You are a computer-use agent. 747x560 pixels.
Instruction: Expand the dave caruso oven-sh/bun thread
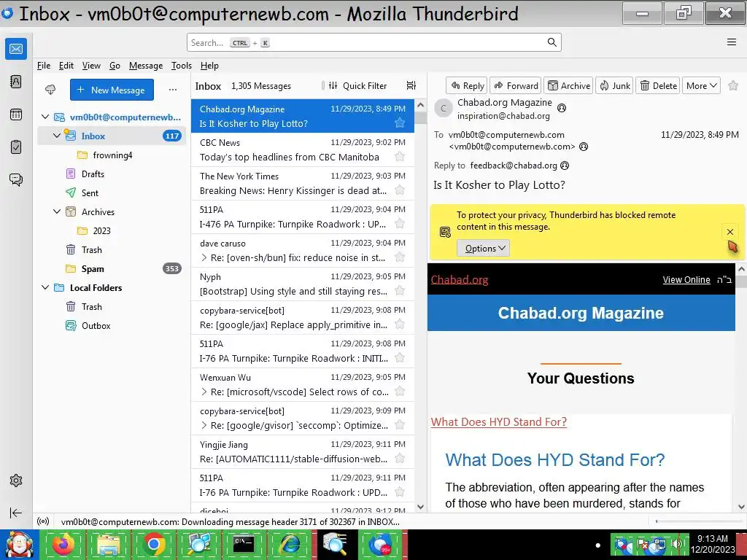[204, 257]
